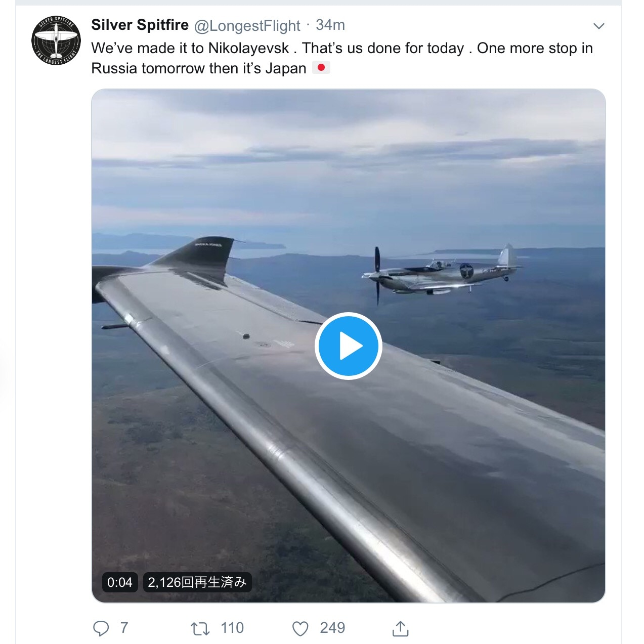This screenshot has width=644, height=644.
Task: Open the share tweet icon
Action: 400,629
